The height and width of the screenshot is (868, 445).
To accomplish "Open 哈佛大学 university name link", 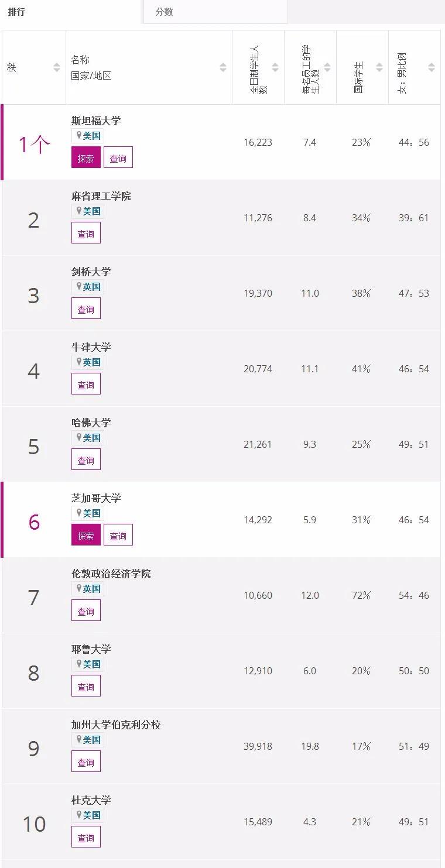I will [x=91, y=423].
